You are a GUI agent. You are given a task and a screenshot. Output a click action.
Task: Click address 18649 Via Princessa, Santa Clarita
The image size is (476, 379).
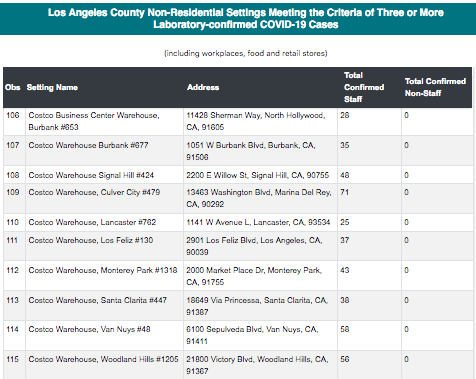[x=257, y=306]
